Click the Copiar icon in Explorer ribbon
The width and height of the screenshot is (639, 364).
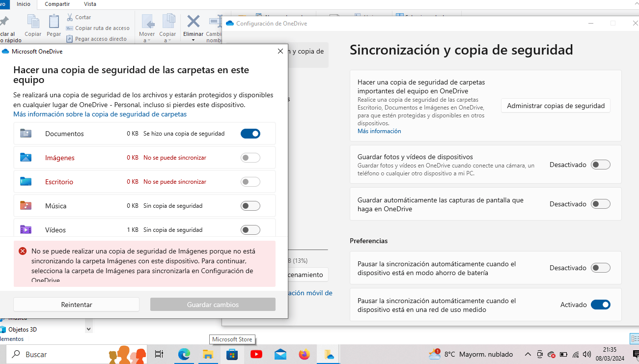pos(33,22)
